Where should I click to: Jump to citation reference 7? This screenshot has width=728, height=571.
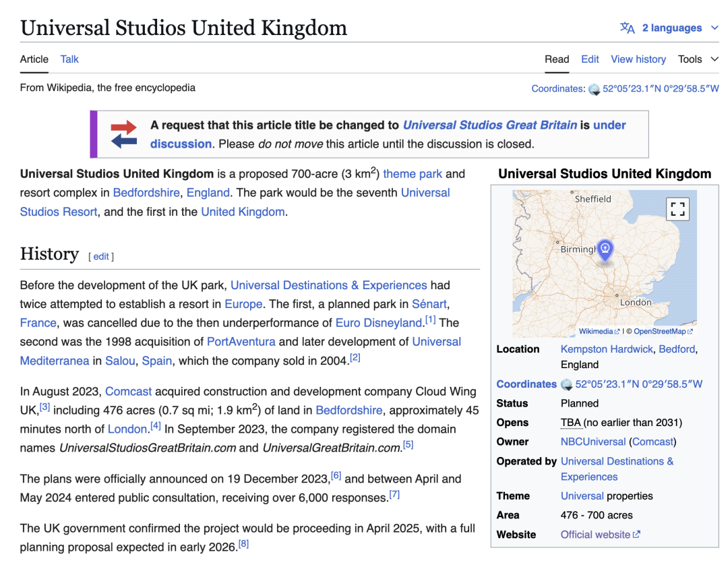[394, 494]
